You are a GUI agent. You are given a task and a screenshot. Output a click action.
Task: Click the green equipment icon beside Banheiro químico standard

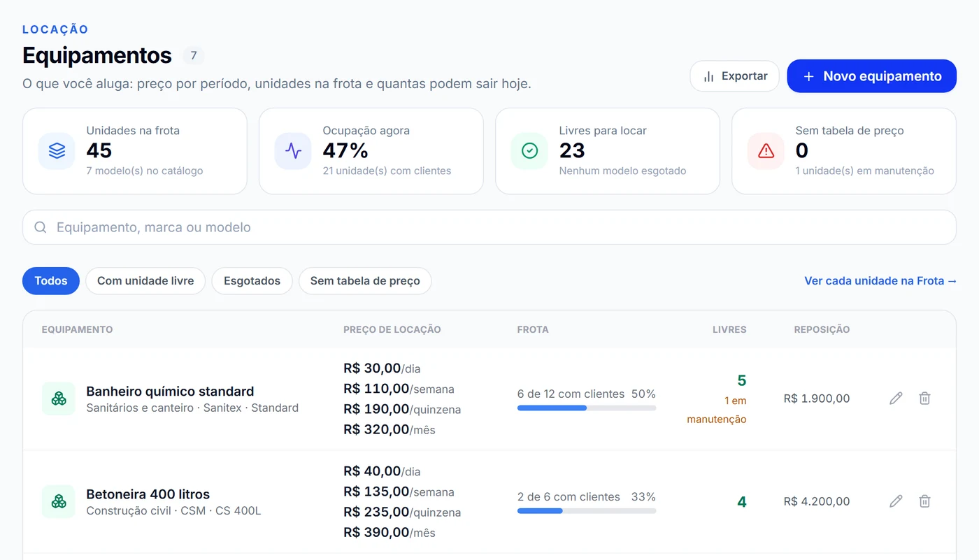pyautogui.click(x=59, y=399)
